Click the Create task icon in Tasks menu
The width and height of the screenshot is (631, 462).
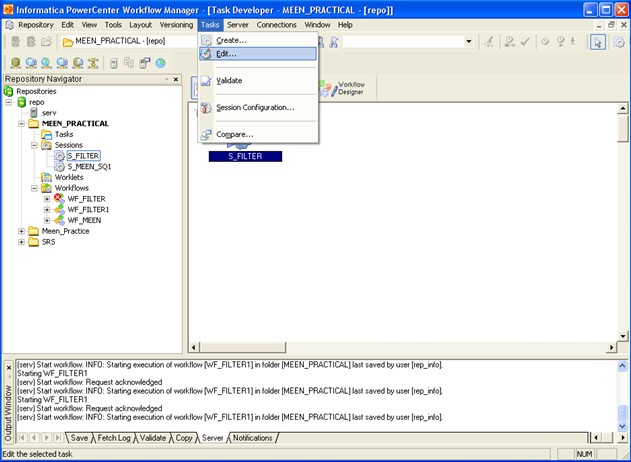[206, 40]
